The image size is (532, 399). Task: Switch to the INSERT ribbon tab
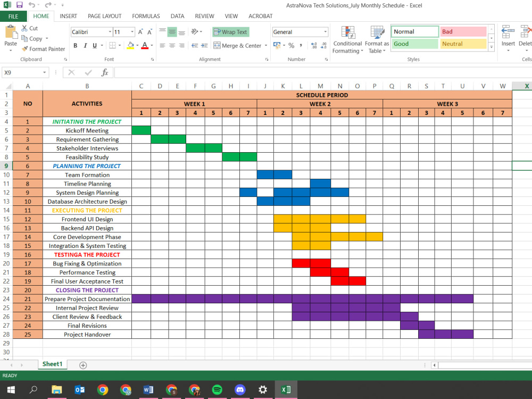click(68, 16)
